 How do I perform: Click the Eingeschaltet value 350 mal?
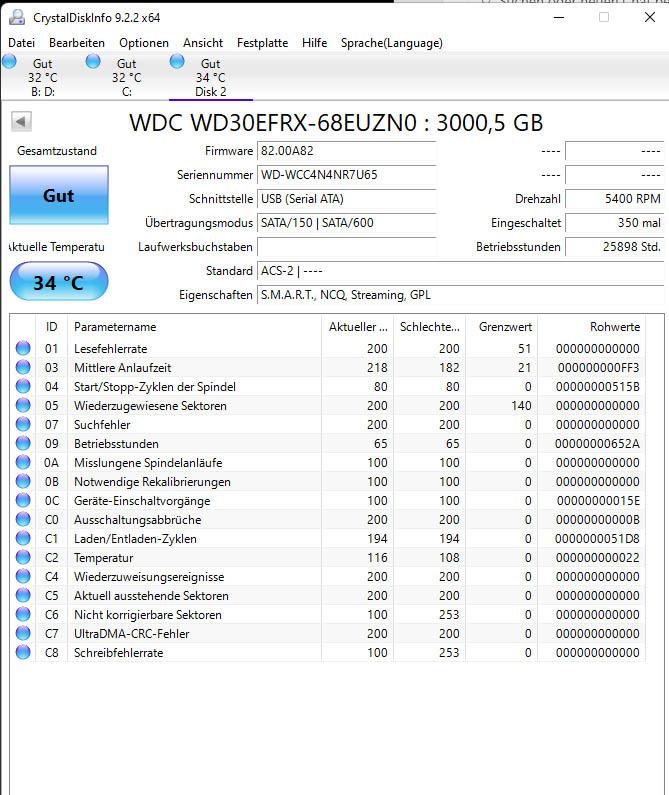click(615, 223)
